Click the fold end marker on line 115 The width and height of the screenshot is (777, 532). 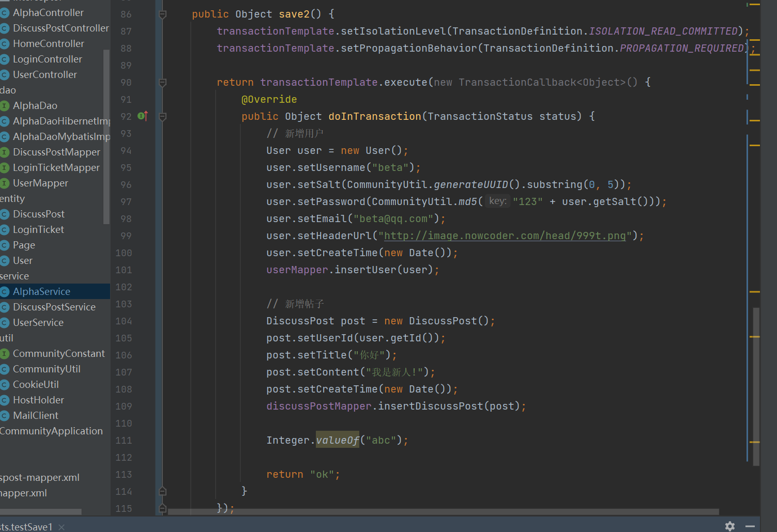162,508
